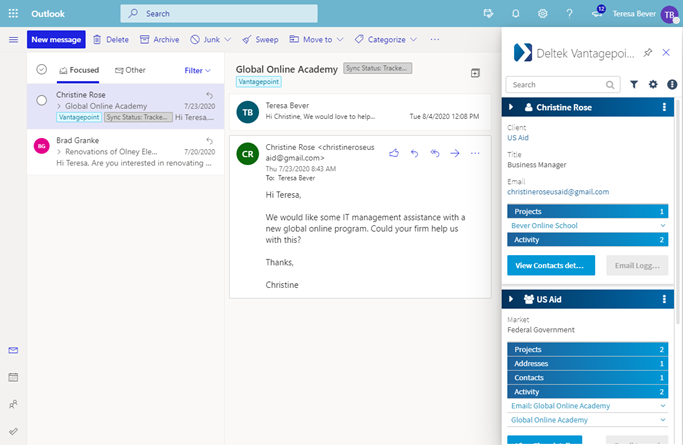Image resolution: width=683 pixels, height=445 pixels.
Task: Expand the US Aid Addresses section
Action: (586, 363)
